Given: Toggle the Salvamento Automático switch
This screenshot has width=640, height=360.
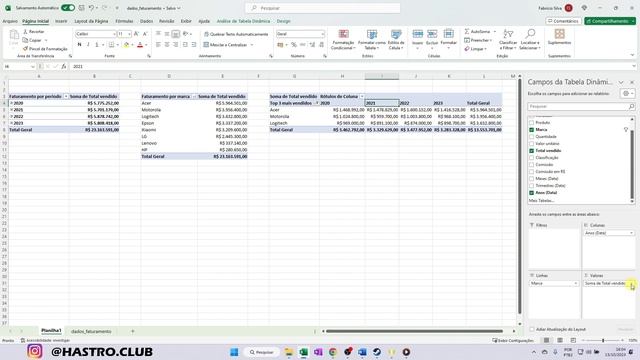Looking at the screenshot, I should click(68, 8).
